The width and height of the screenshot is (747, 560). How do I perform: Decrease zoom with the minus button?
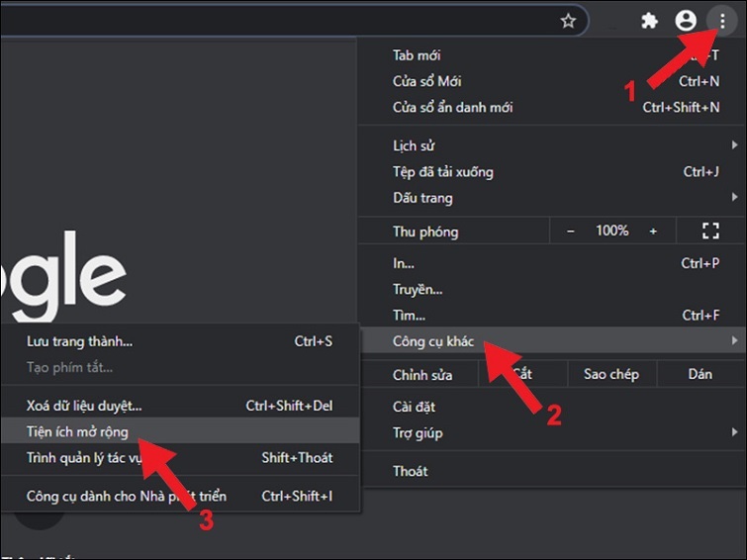tap(570, 232)
